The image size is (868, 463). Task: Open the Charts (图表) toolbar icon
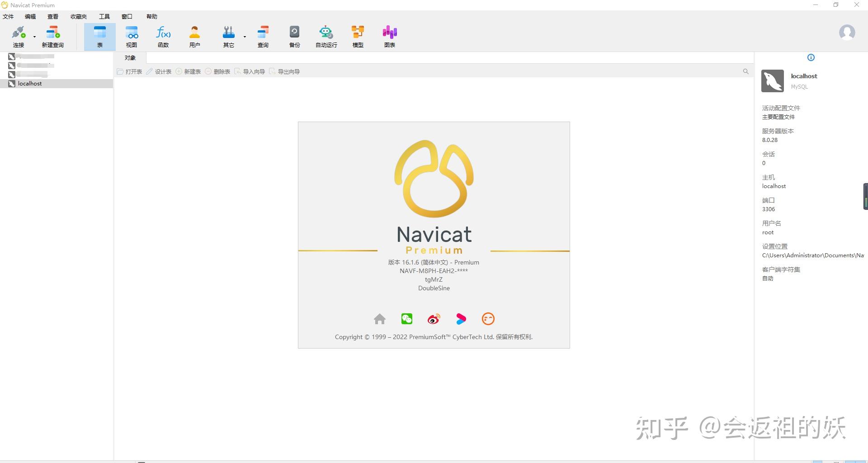tap(390, 36)
